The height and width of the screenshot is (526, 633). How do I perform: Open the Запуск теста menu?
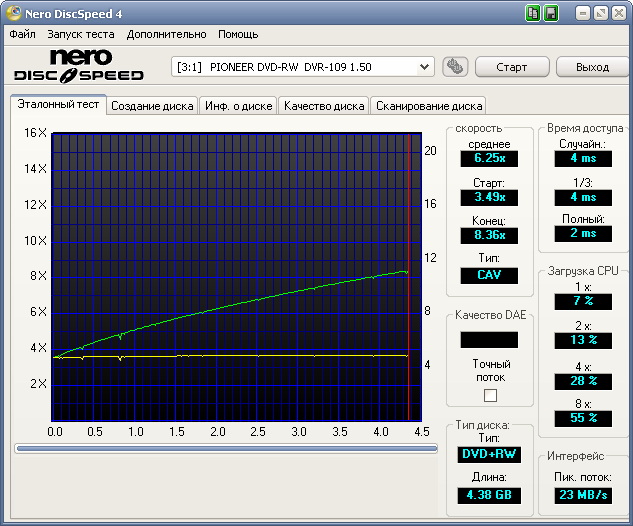[81, 34]
